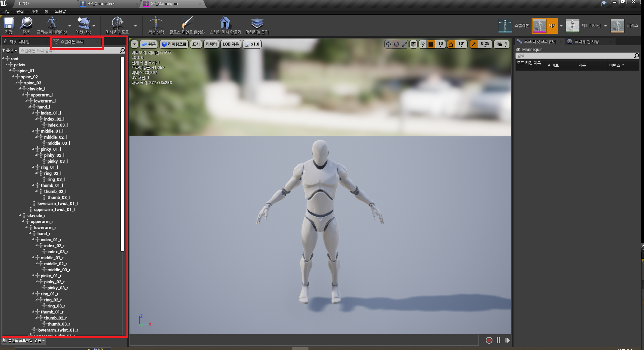Click the step forward playback button
644x350 pixels.
[508, 340]
